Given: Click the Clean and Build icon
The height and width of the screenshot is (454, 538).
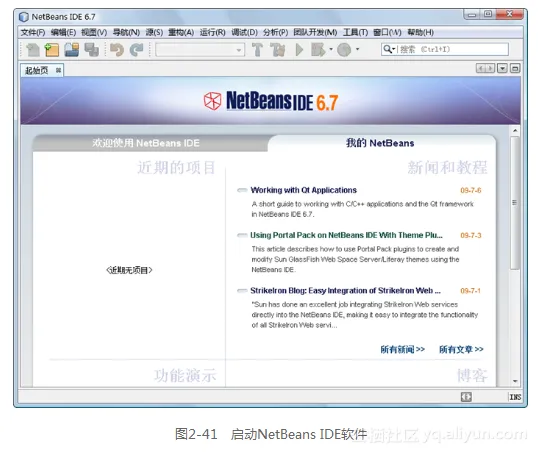Looking at the screenshot, I should coord(278,50).
